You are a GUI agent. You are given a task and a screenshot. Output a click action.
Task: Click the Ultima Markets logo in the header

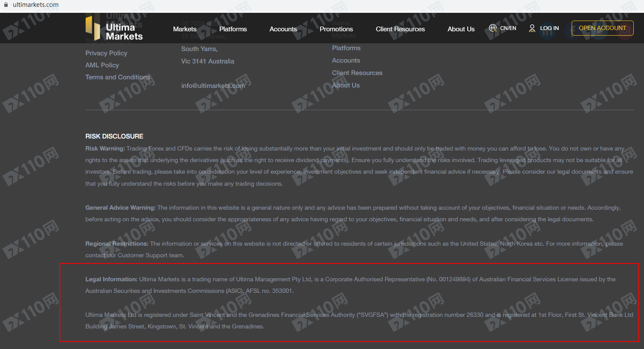tap(114, 29)
